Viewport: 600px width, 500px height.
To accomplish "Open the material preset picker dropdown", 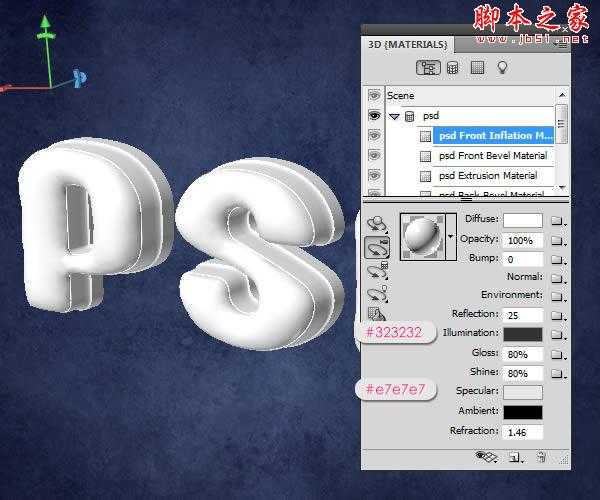I will coord(451,237).
